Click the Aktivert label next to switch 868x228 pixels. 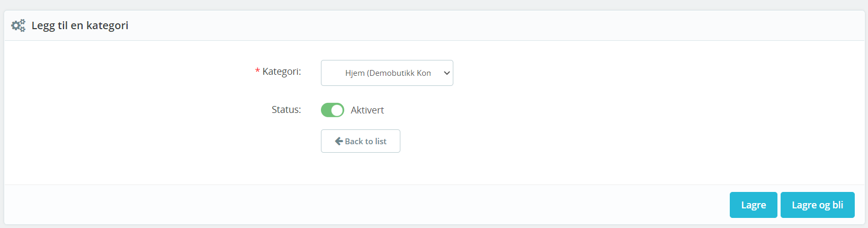(367, 110)
